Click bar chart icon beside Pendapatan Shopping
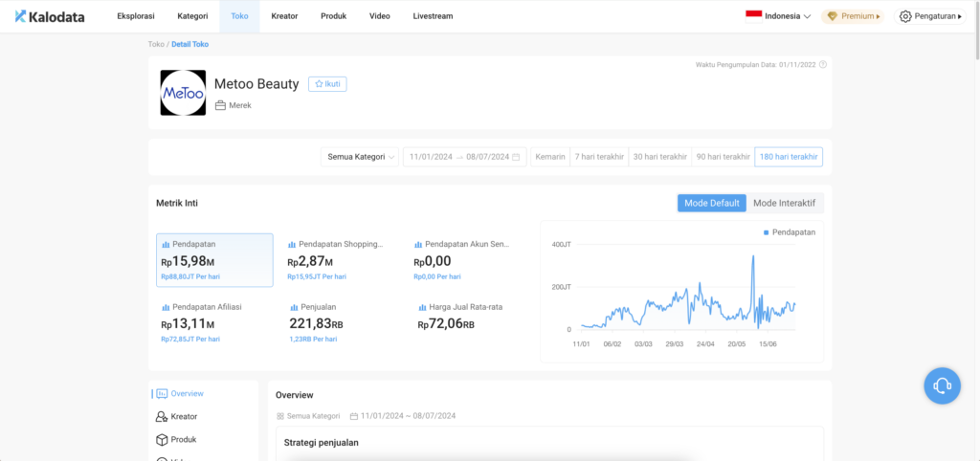This screenshot has height=461, width=980. tap(291, 245)
